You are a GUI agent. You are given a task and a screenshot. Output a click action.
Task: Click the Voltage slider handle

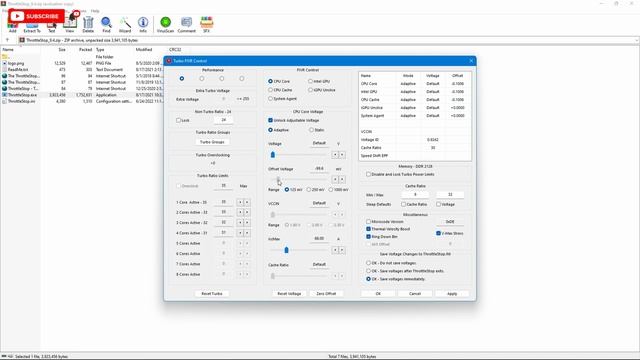(273, 155)
